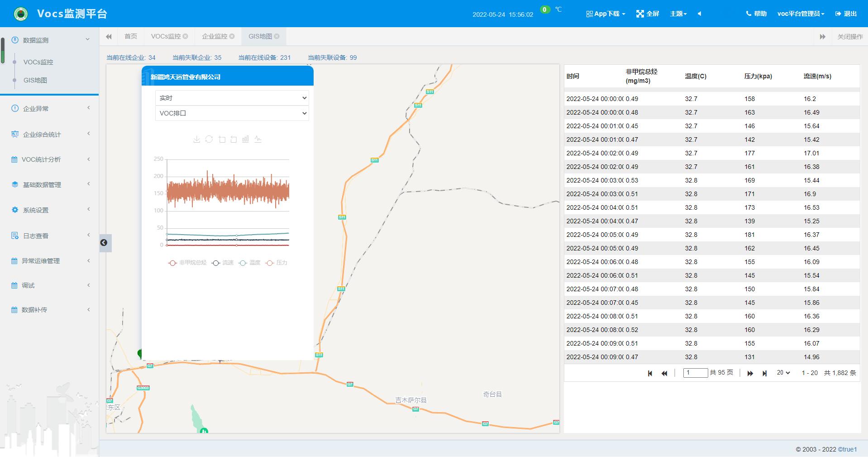Expand the 企业异常 sidebar menu
Viewport: 868px width, 457px height.
coord(50,109)
